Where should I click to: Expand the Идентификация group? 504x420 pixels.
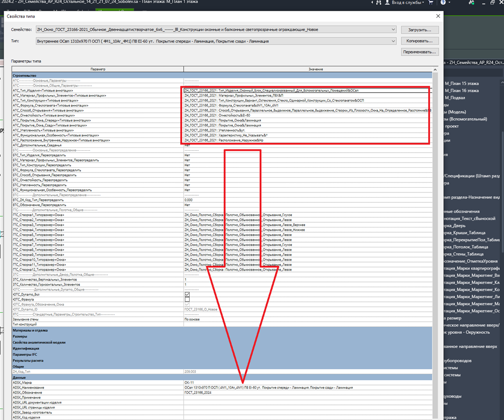point(222,348)
